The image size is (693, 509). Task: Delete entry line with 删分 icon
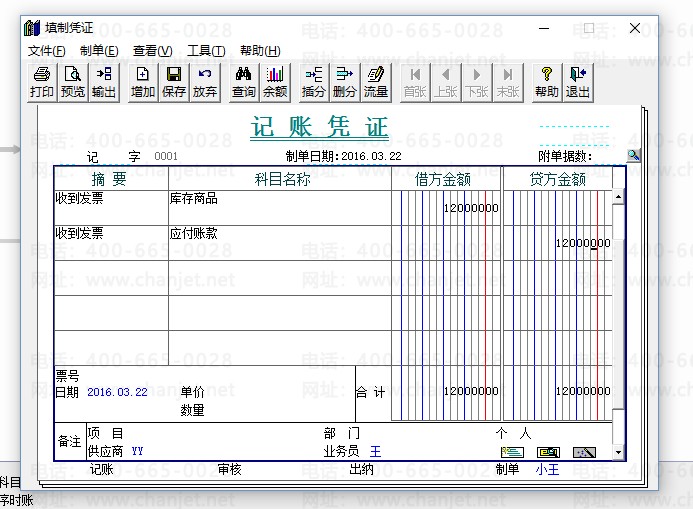345,82
